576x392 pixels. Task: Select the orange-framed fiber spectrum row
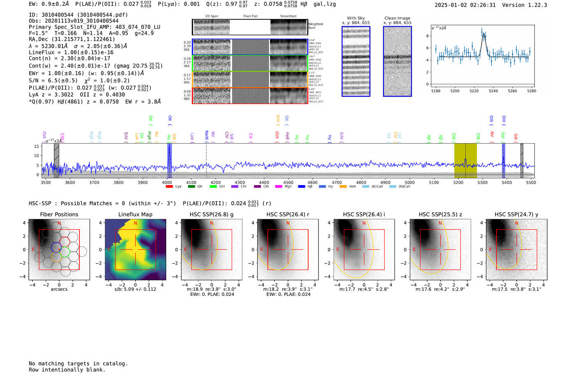[250, 79]
